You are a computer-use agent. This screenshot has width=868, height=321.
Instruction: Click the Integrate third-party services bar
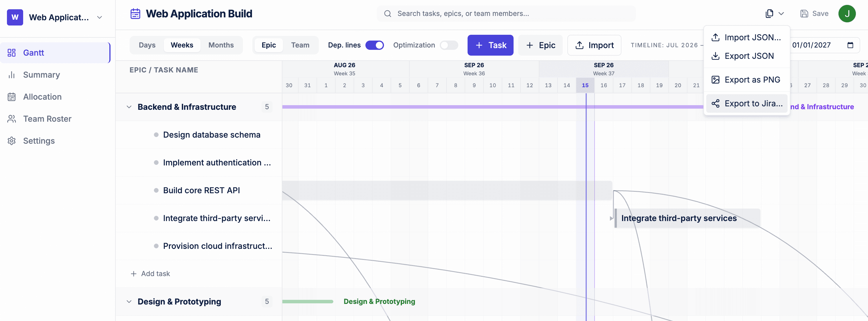point(687,218)
